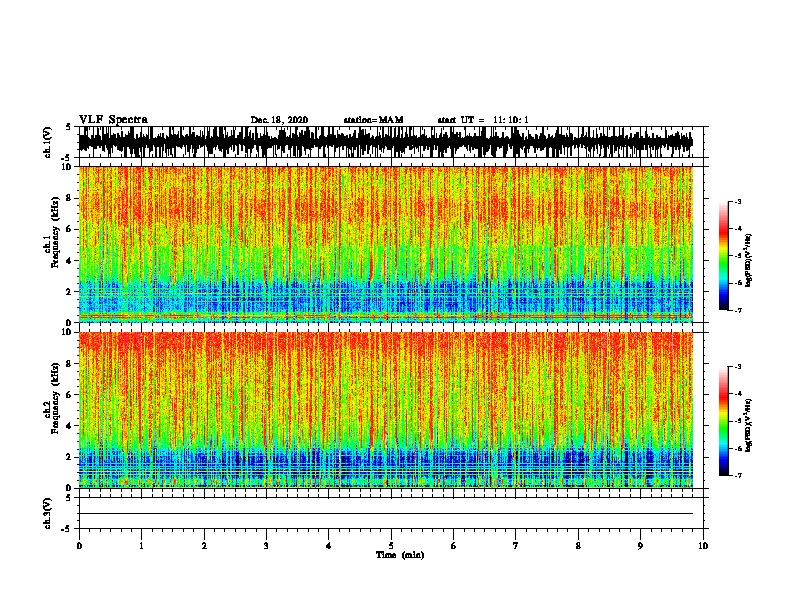The image size is (792, 612).
Task: Click the time axis tick label 5
Action: 391,546
